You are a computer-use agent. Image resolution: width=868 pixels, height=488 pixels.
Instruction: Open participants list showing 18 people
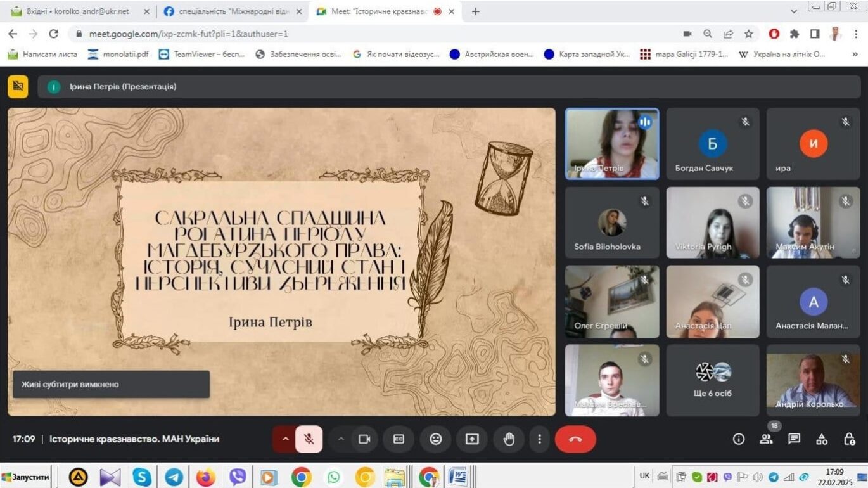coord(766,439)
